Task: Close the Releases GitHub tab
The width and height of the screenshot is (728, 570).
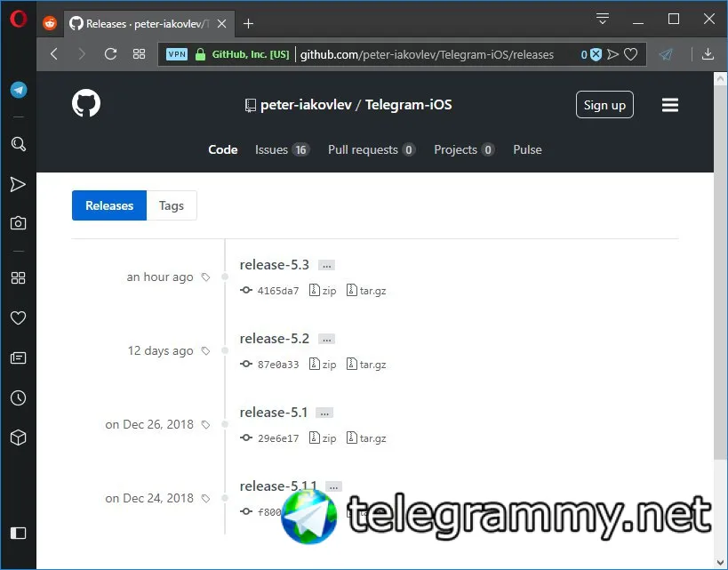Action: click(x=222, y=23)
